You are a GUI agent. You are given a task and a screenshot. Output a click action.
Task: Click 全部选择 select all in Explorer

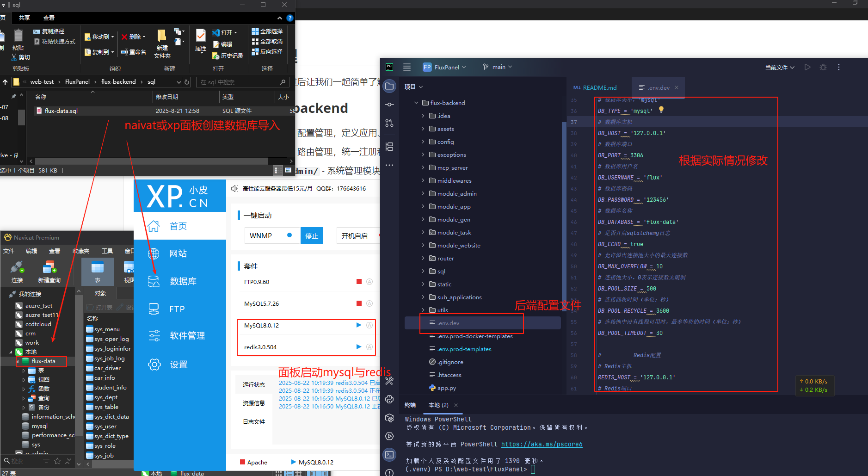(x=267, y=31)
